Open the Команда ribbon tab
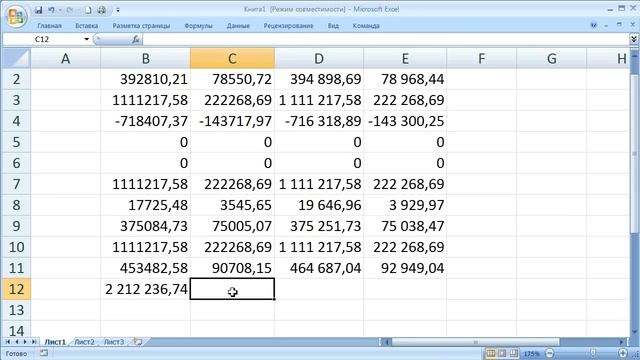This screenshot has width=640, height=360. [x=366, y=26]
